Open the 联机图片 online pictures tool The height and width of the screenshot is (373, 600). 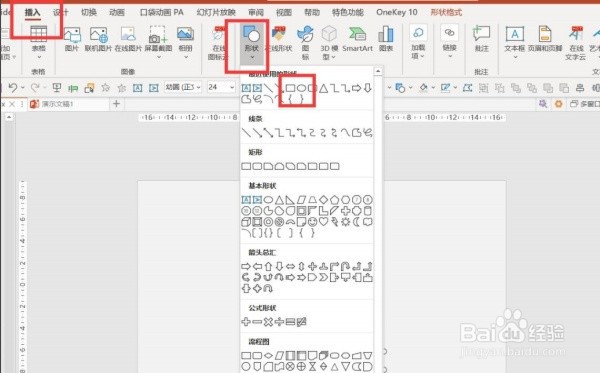pos(98,39)
